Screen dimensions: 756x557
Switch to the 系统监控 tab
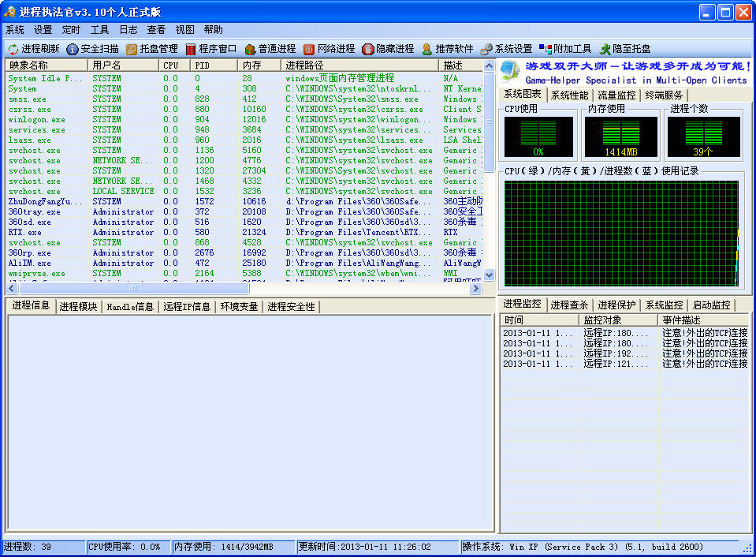point(664,305)
